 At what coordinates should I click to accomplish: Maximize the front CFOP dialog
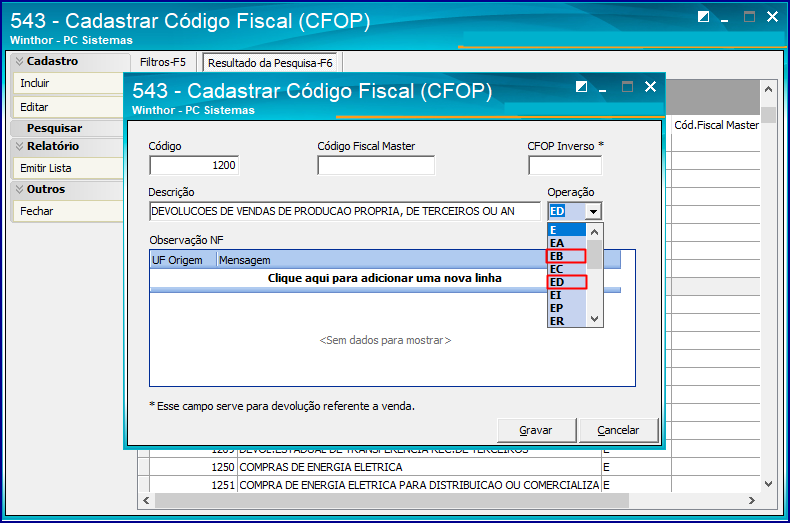pos(627,87)
